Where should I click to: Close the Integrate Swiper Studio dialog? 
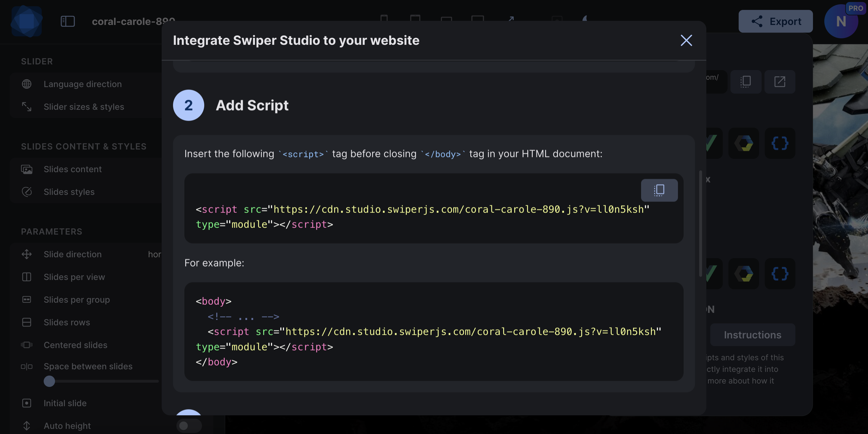pyautogui.click(x=687, y=40)
